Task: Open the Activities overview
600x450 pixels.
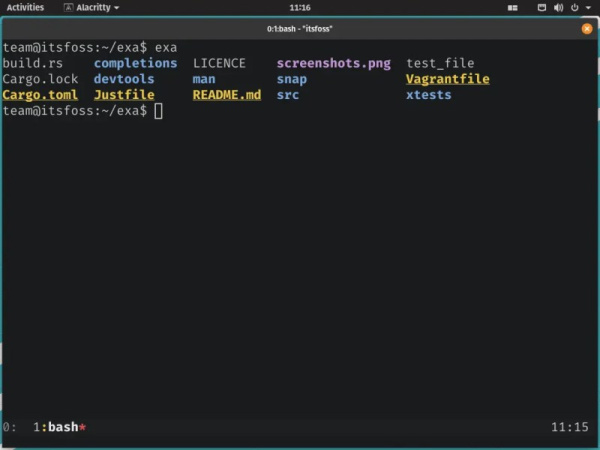Action: click(25, 7)
